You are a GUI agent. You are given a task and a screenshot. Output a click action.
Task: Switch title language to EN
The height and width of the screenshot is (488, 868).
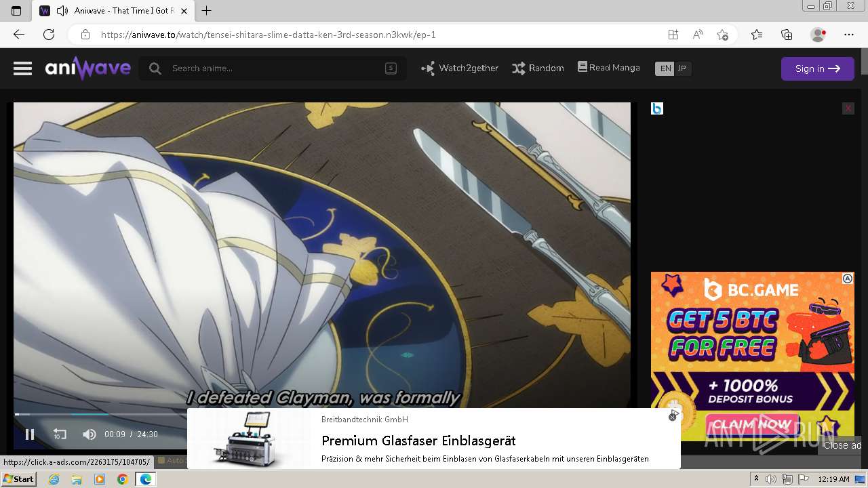click(665, 68)
